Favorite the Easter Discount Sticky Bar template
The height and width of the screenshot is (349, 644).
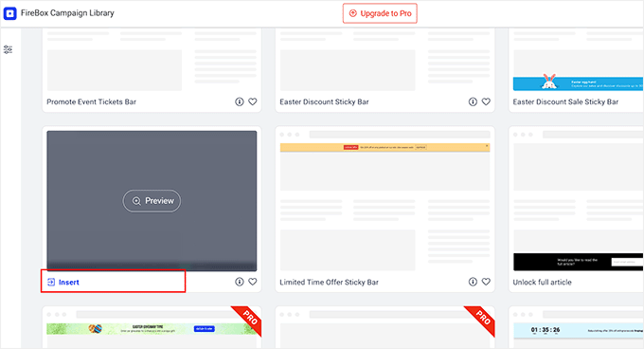(486, 101)
